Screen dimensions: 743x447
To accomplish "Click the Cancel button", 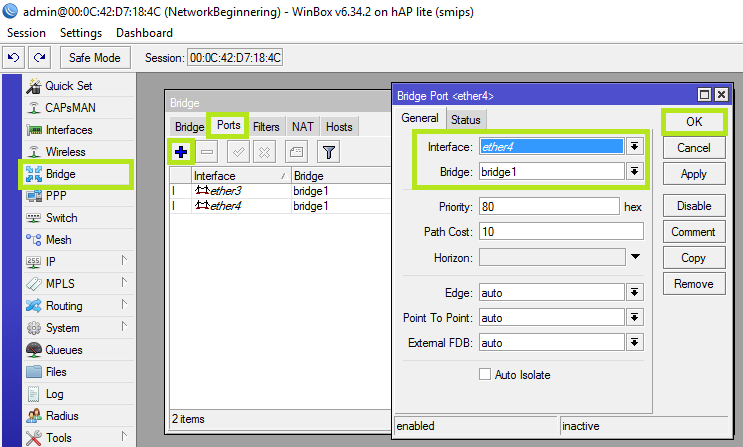I will pos(694,148).
